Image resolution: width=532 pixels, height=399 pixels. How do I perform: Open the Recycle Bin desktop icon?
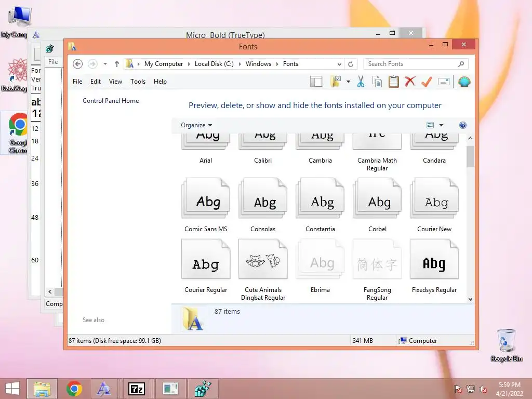point(507,345)
